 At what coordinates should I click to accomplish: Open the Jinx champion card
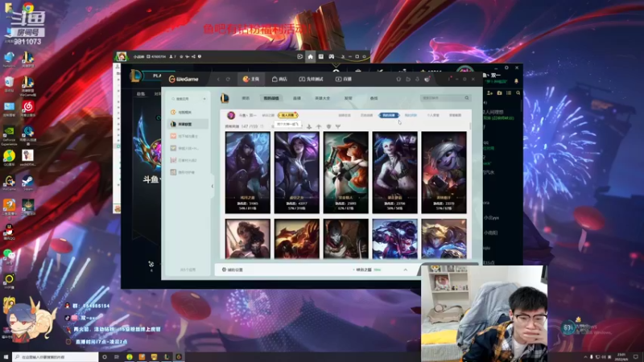[x=394, y=172]
